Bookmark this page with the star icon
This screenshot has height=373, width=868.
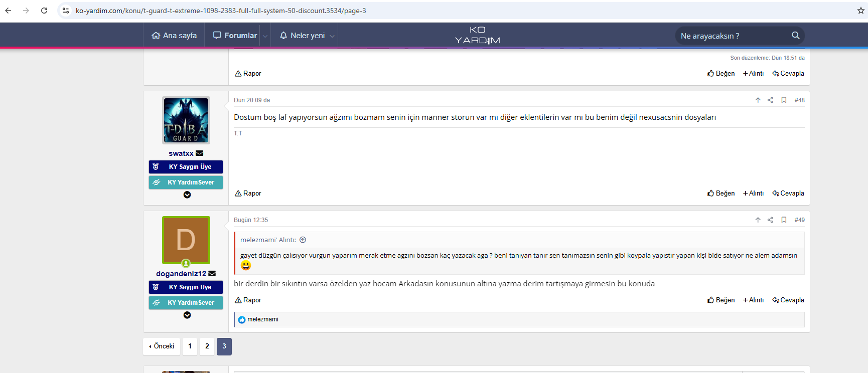coord(861,11)
